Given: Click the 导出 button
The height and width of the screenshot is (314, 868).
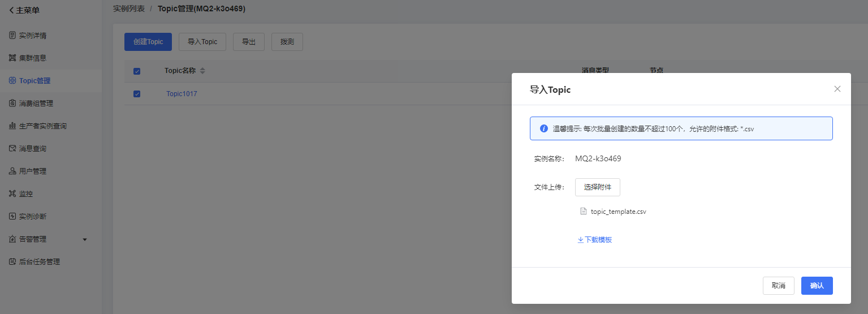Looking at the screenshot, I should (249, 42).
